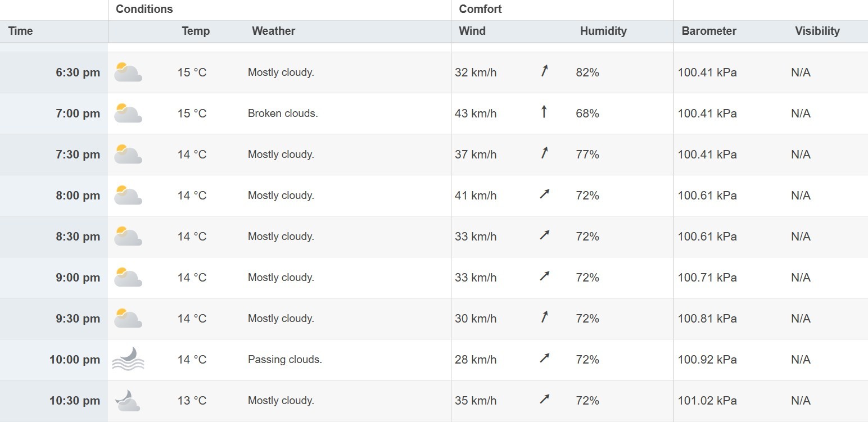Click the Temp column header
This screenshot has height=422, width=868.
pos(196,31)
